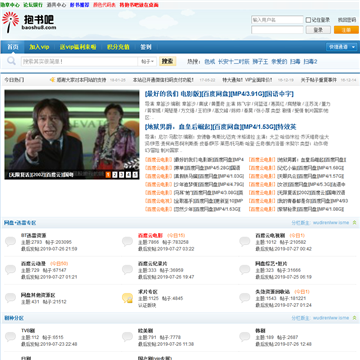This screenshot has width=360, height=360.
Task: Click the bubble icon next to BT迅雷资源
Action: (10, 242)
